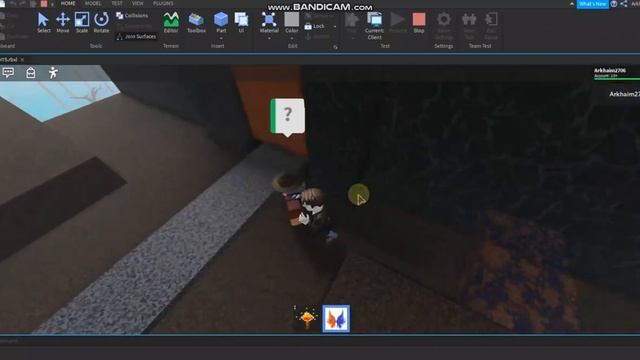Viewport: 640px width, 360px height.
Task: Toggle Join Surfaces option
Action: [x=136, y=36]
